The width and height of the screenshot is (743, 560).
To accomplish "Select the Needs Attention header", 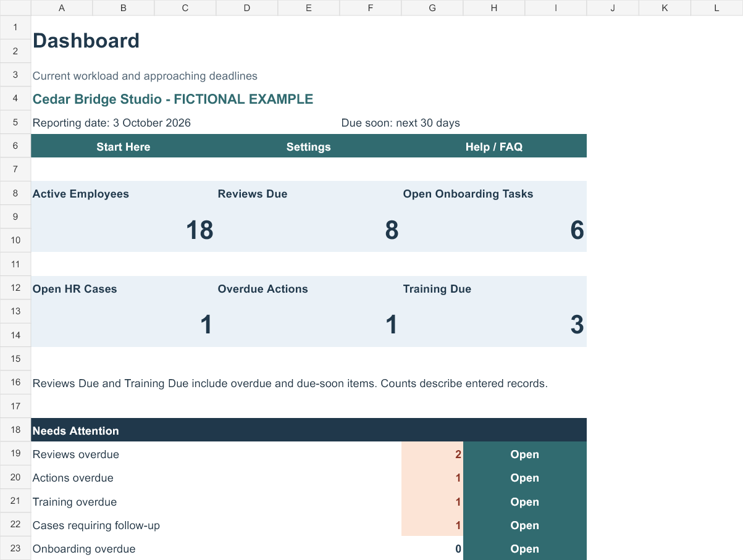I will [309, 430].
